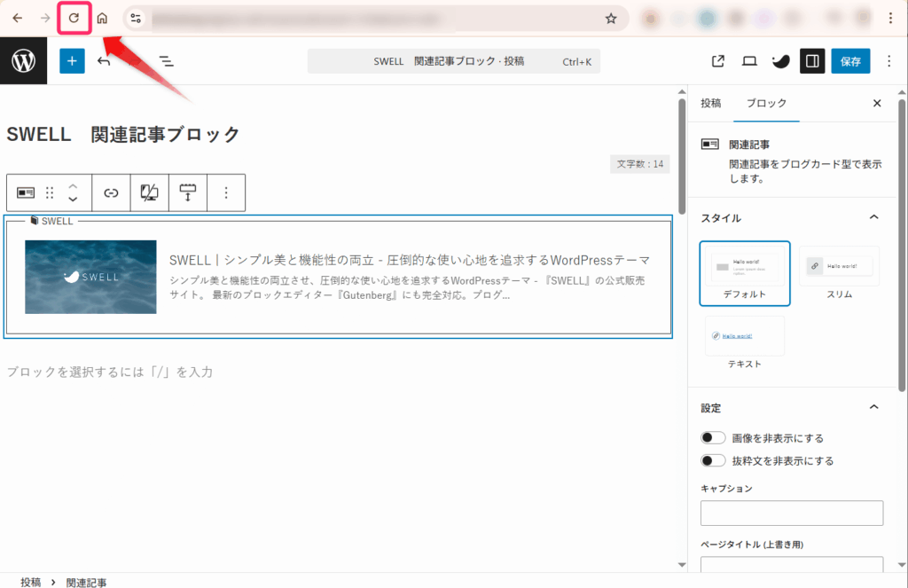Toggle 抜粋文を非表示にする switch

(x=713, y=460)
